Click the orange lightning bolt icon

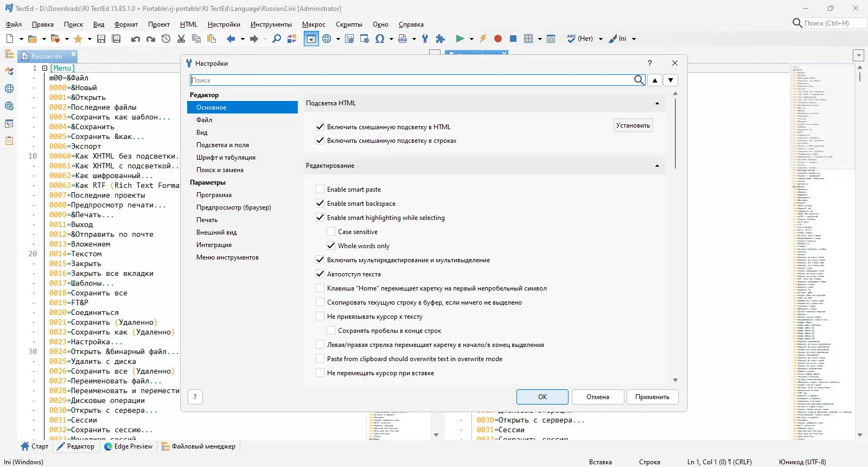click(483, 39)
